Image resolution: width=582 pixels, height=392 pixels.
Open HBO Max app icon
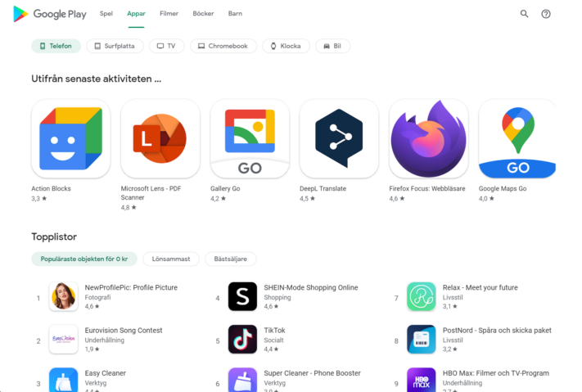pos(422,380)
